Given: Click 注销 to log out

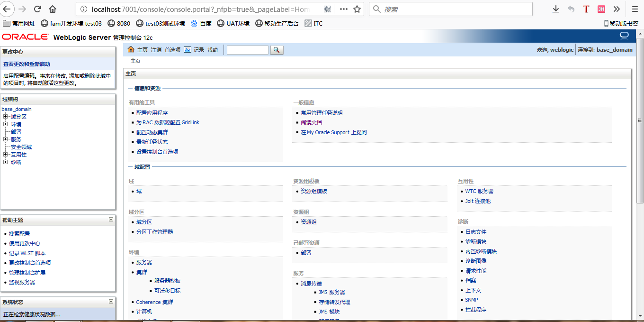Looking at the screenshot, I should 156,50.
